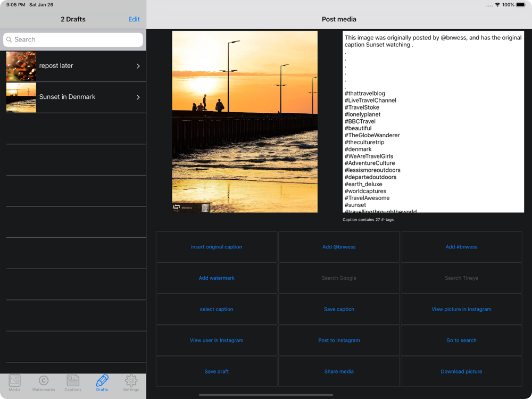Tap 'Add @bnwess' button
This screenshot has width=532, height=399.
(x=339, y=247)
